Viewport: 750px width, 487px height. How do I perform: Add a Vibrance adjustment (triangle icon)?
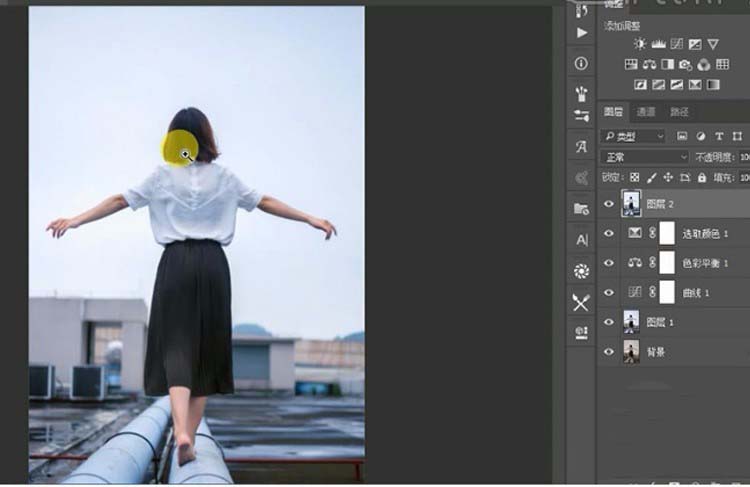click(x=713, y=44)
